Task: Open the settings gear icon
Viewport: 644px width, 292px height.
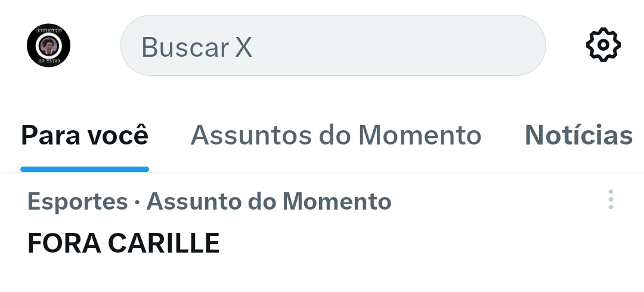Action: (x=603, y=45)
